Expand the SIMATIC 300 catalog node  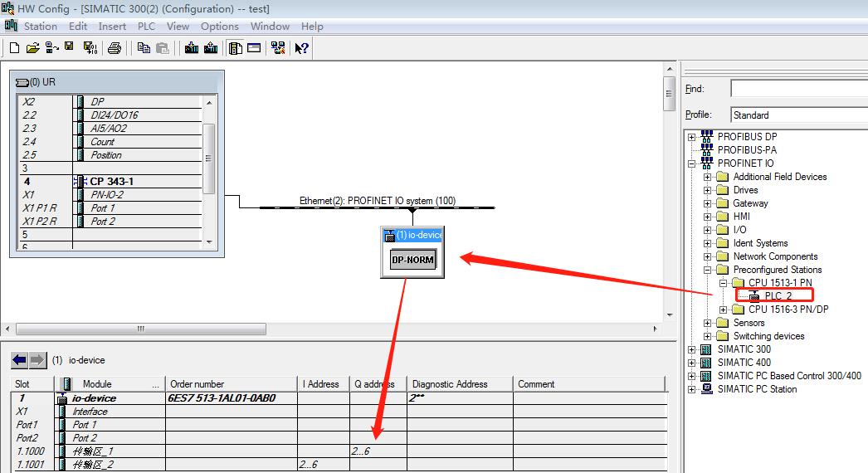click(x=691, y=349)
